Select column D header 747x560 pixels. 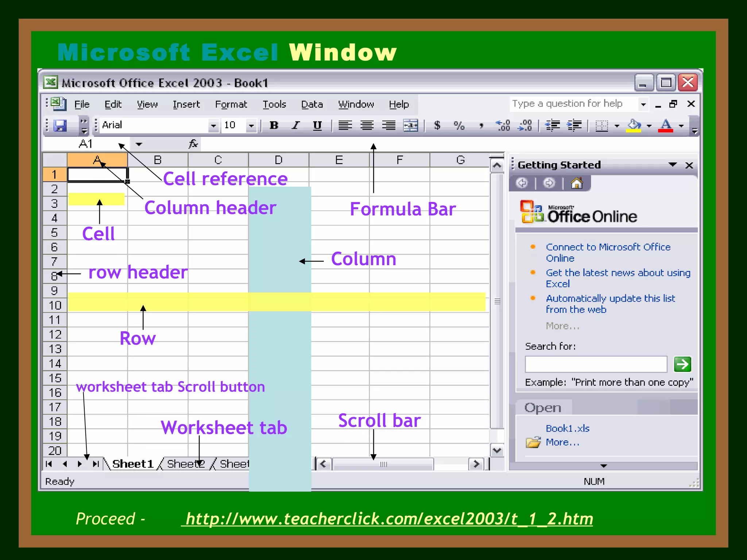(279, 160)
